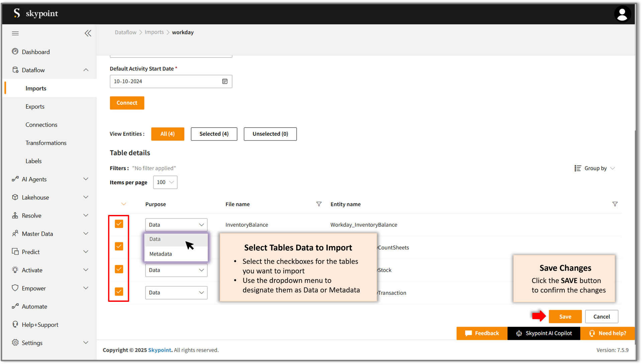Open the calendar date picker icon

click(225, 81)
